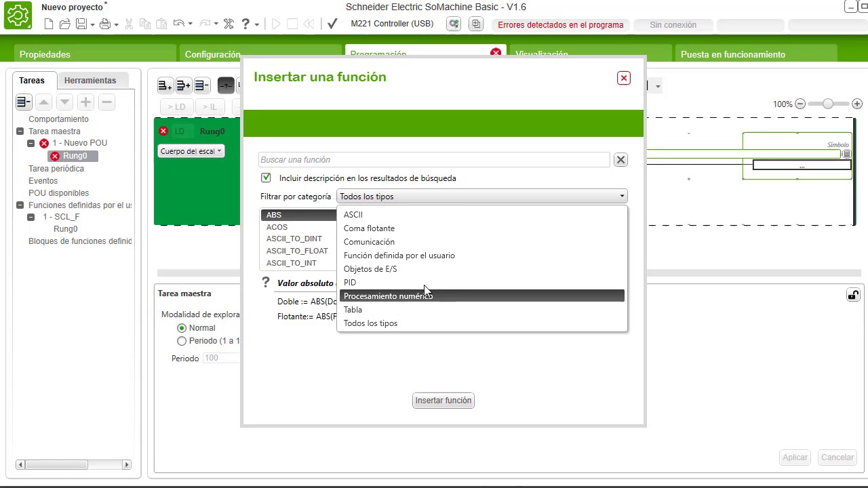This screenshot has height=488, width=868.
Task: Click the Insertar función button
Action: point(443,401)
